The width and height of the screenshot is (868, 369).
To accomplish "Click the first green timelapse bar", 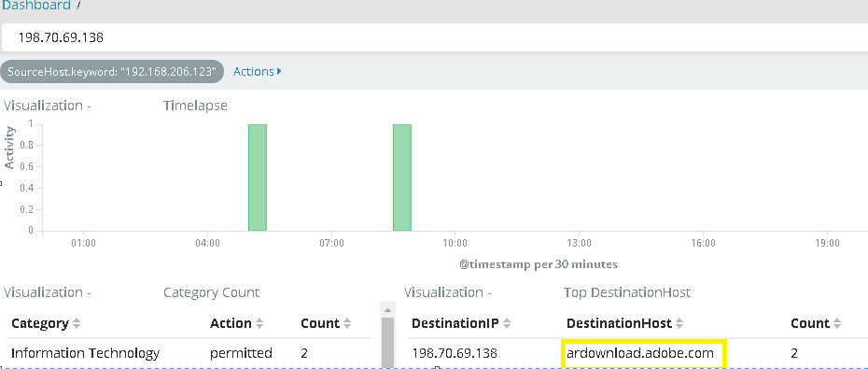I will (258, 177).
